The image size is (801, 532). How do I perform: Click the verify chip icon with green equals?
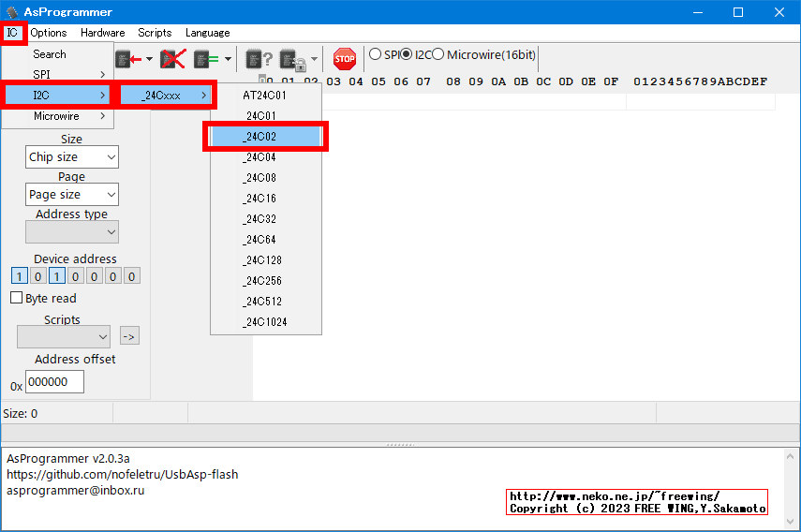205,59
